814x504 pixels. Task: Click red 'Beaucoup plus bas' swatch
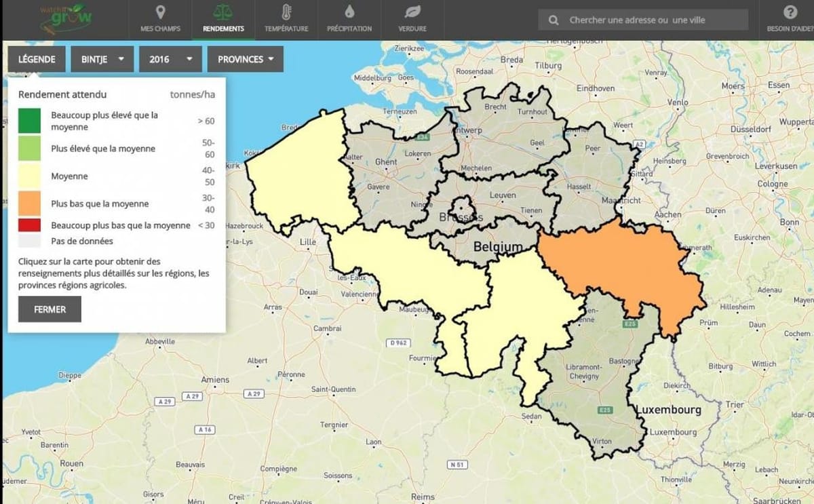(29, 225)
